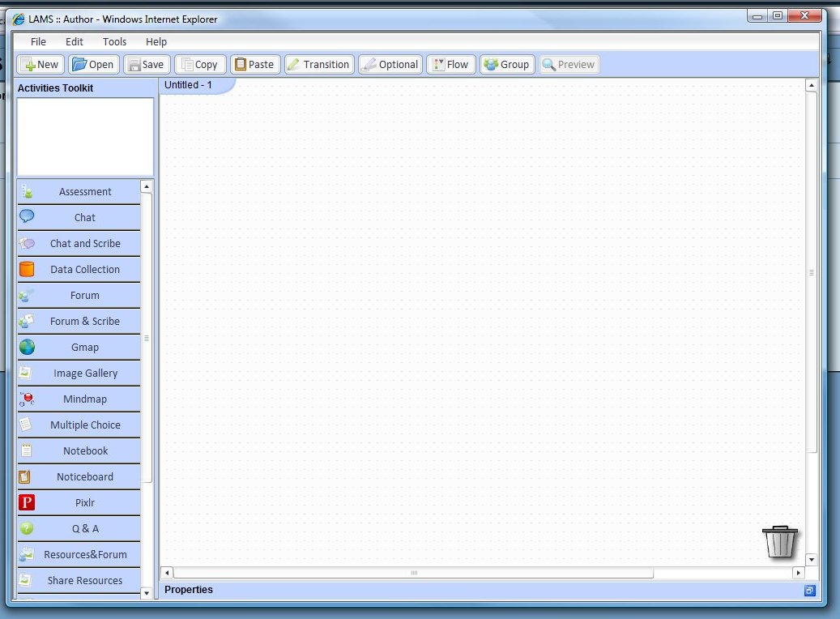Click the Transition toolbar button
The image size is (840, 619).
click(x=318, y=65)
